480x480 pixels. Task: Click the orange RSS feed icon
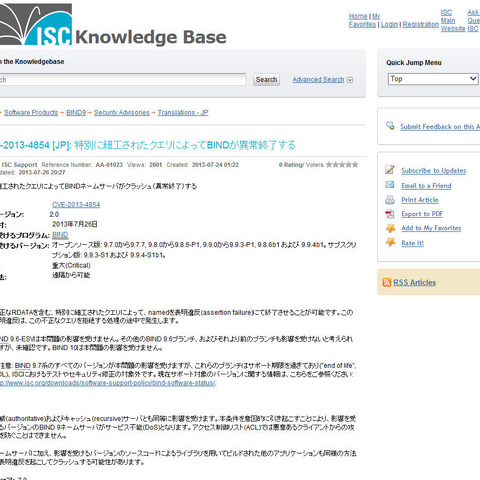point(387,282)
